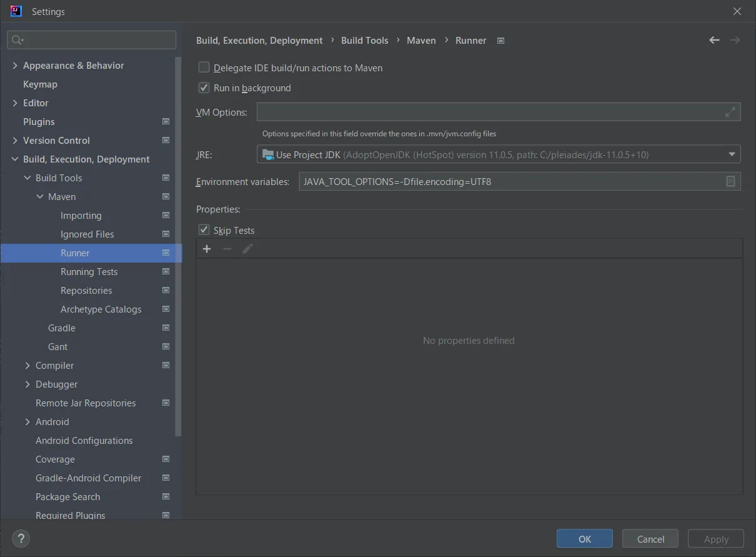Screen dimensions: 756x557
Task: Click the project-level icon next to Version Control
Action: tap(166, 140)
